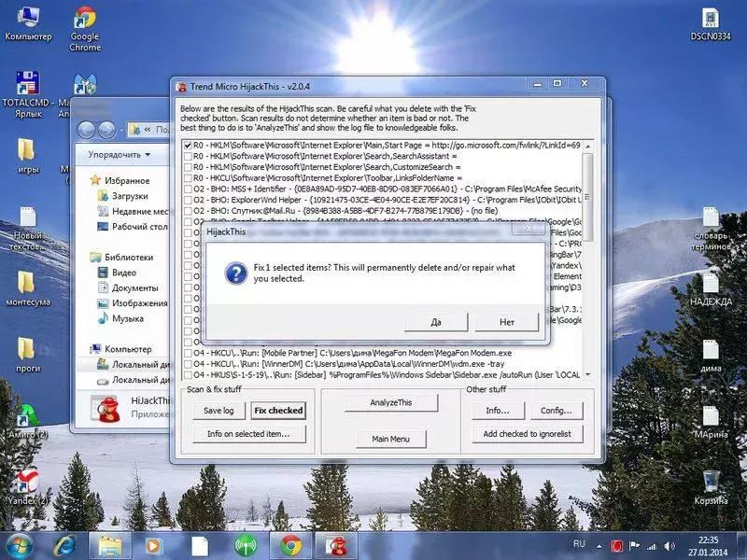
Task: Click the Save log button
Action: pos(218,411)
